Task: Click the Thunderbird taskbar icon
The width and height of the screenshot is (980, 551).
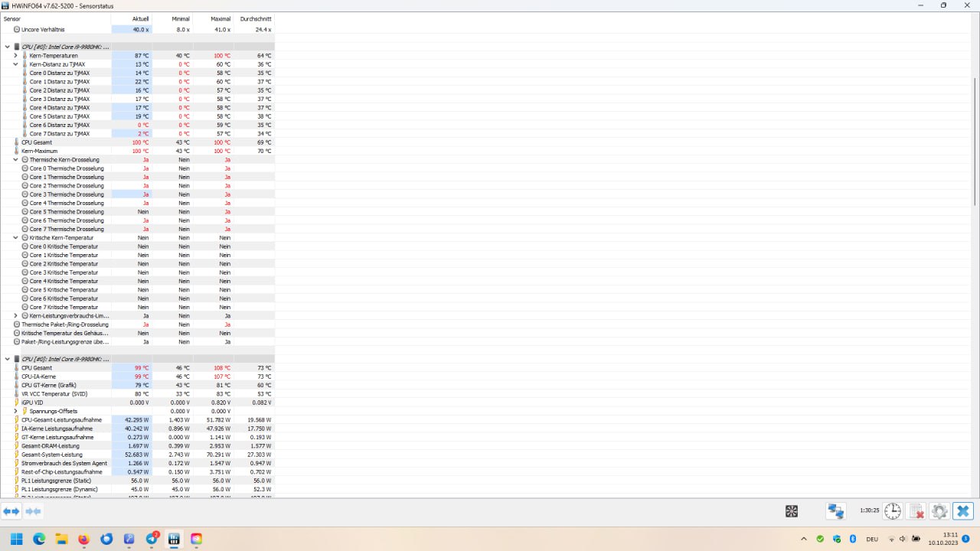Action: 106,539
